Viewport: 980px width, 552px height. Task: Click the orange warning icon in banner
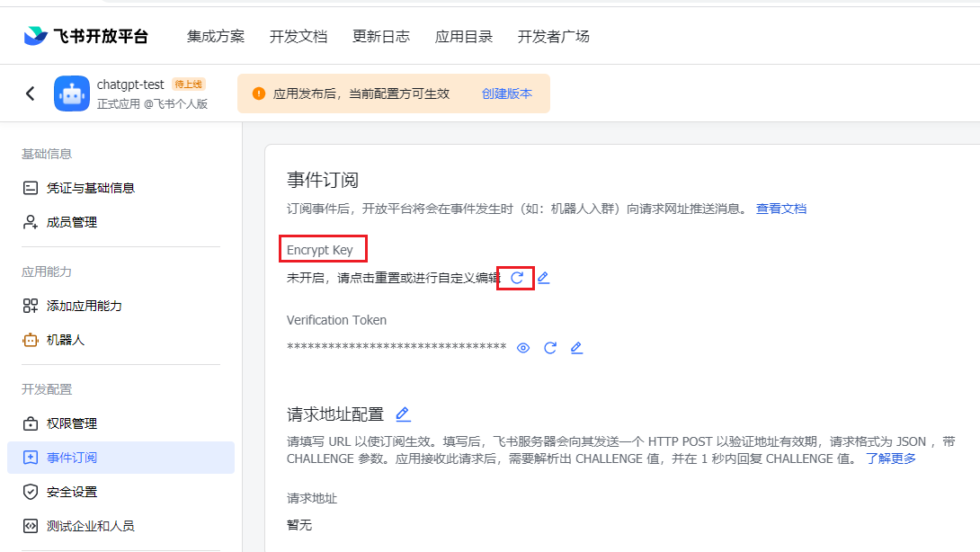pyautogui.click(x=259, y=93)
